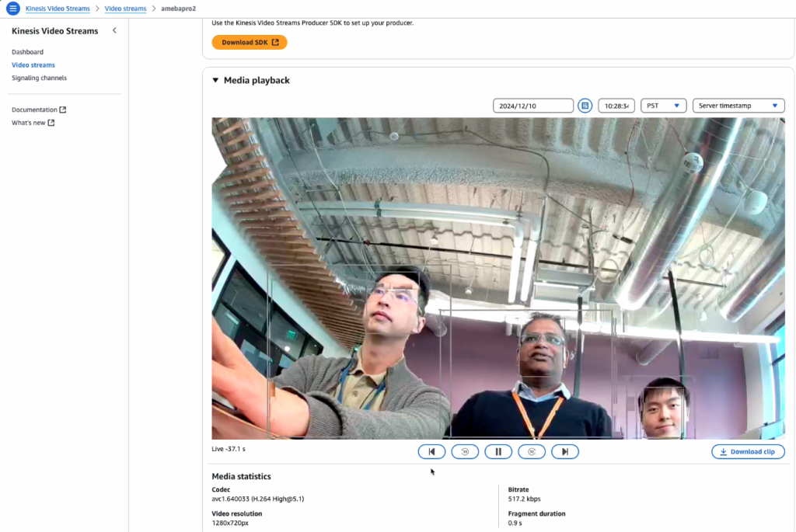Click the Video streams breadcrumb link
The height and width of the screenshot is (532, 796).
(x=125, y=9)
